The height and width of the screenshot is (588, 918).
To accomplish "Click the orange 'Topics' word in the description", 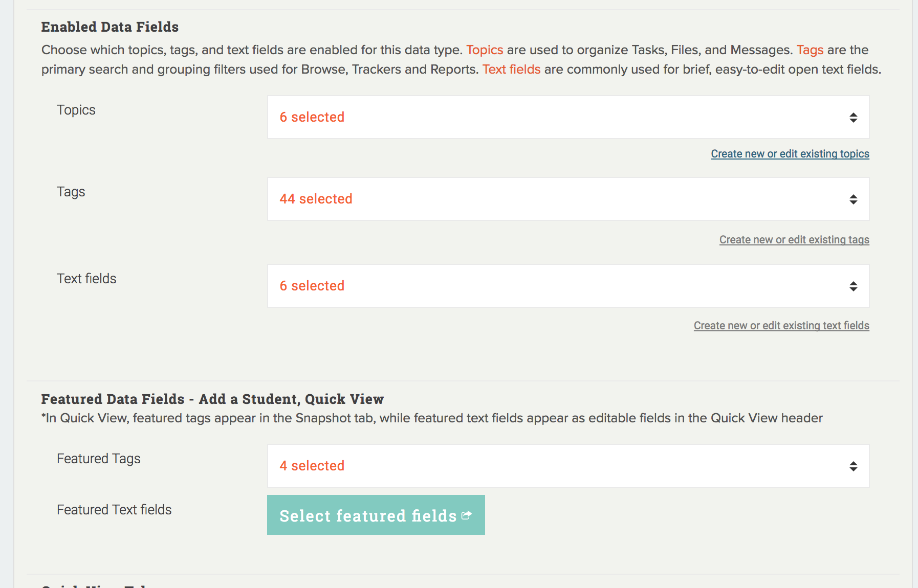I will [x=484, y=50].
